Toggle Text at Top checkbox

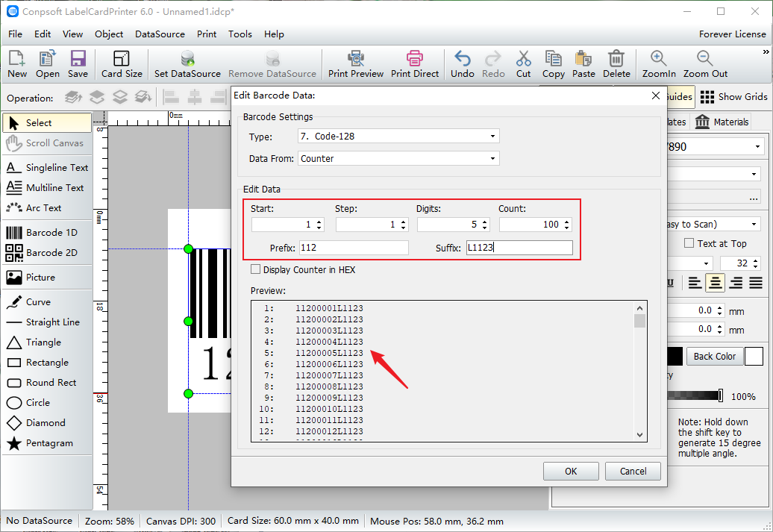[x=689, y=243]
